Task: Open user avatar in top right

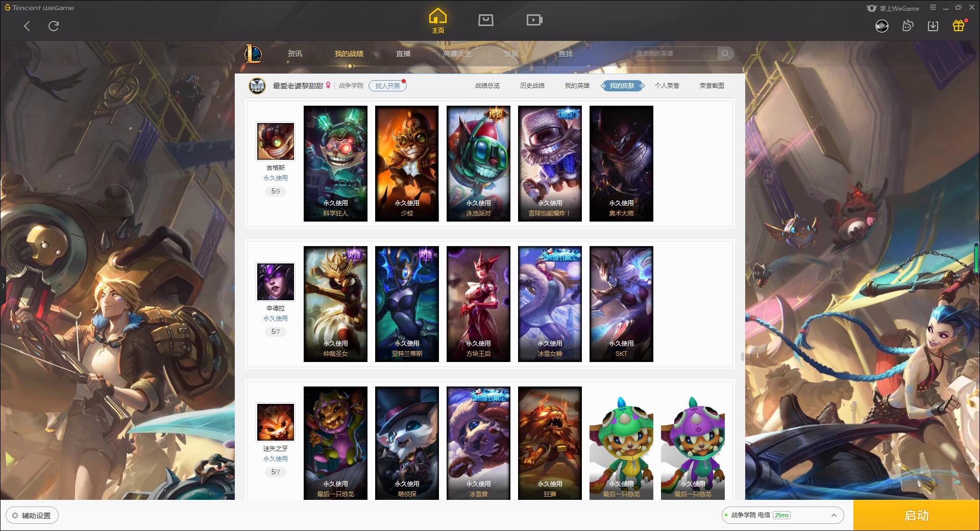Action: pos(881,26)
